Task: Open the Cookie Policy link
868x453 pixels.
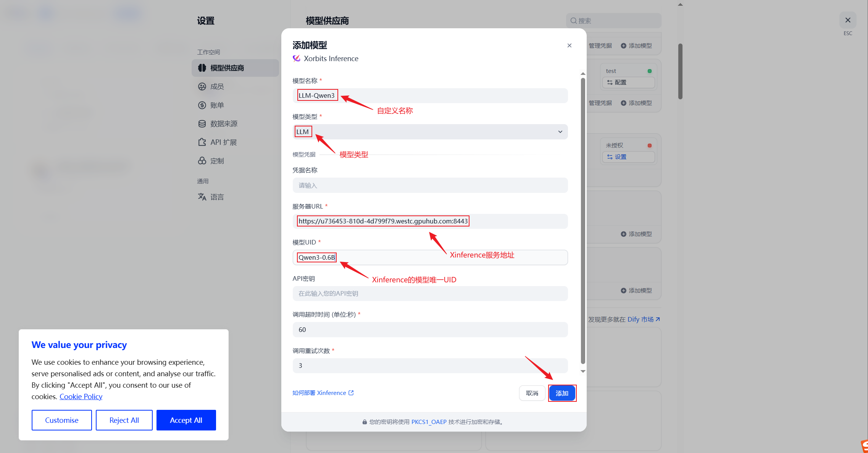Action: [x=81, y=396]
